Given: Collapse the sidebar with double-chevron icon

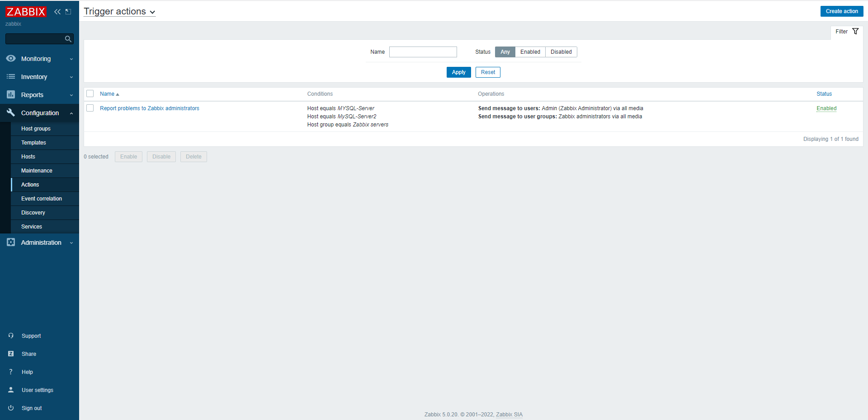Looking at the screenshot, I should (57, 12).
